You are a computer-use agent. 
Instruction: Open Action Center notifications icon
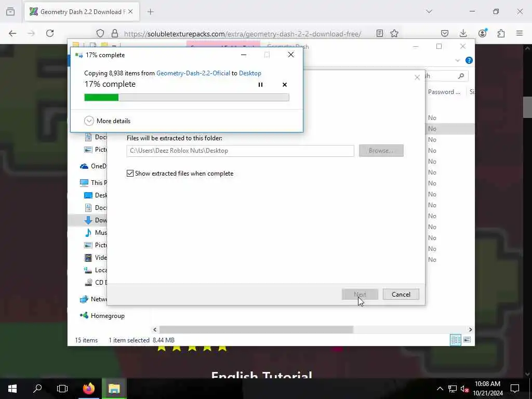click(x=515, y=389)
